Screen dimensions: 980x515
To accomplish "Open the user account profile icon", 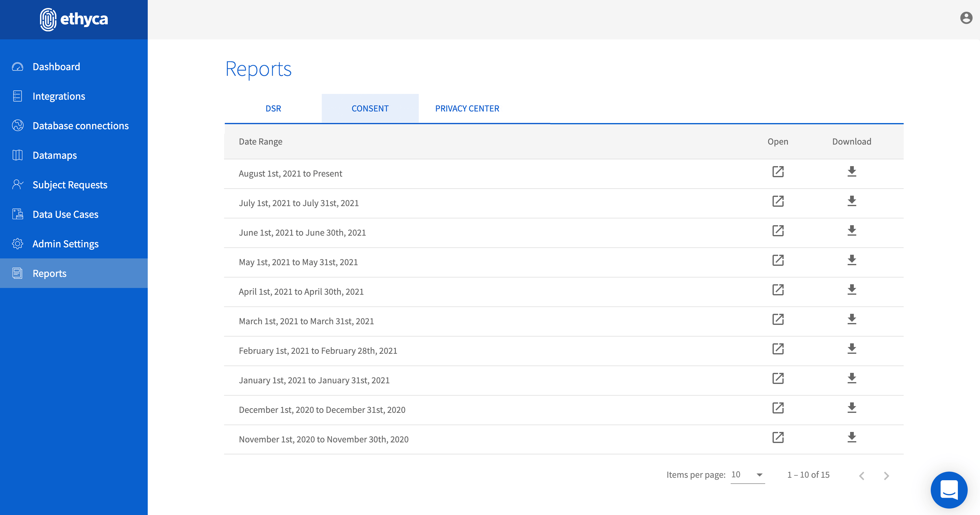I will click(966, 18).
